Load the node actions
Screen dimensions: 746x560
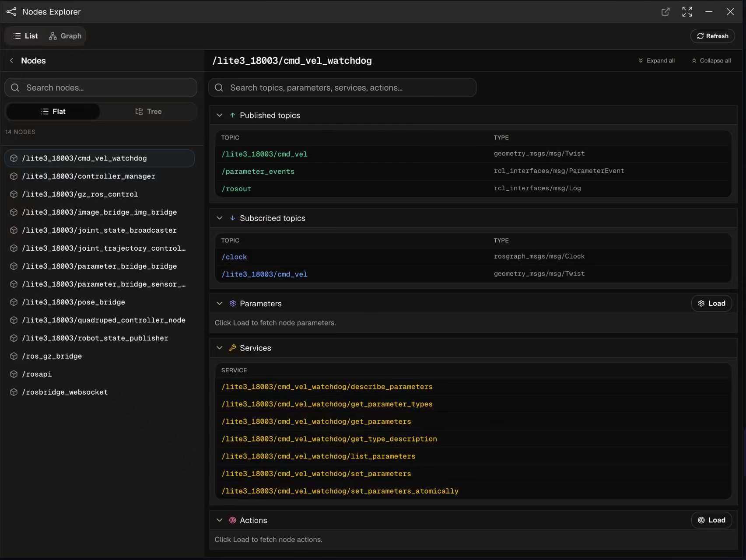coord(711,520)
